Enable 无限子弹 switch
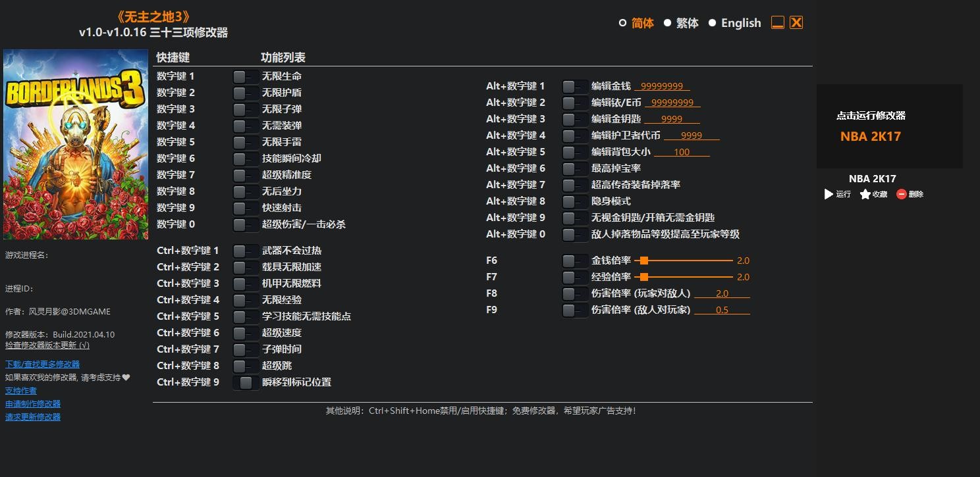Viewport: 980px width, 477px height. [x=245, y=109]
